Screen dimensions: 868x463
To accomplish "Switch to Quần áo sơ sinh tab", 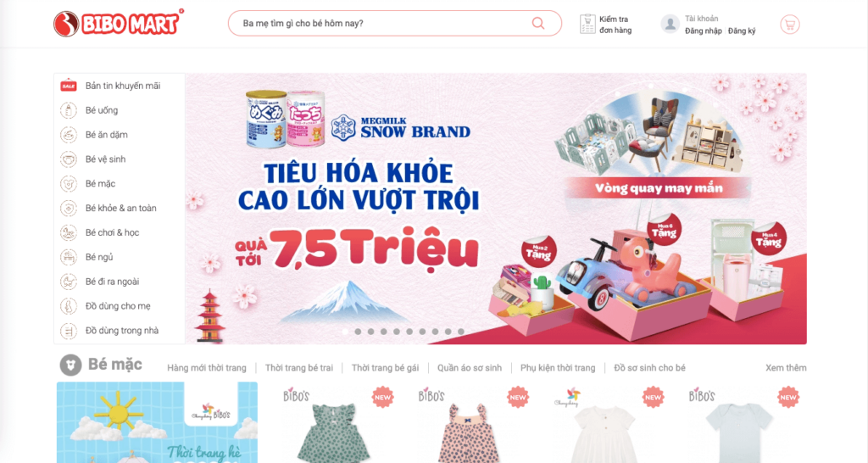I will pyautogui.click(x=470, y=368).
